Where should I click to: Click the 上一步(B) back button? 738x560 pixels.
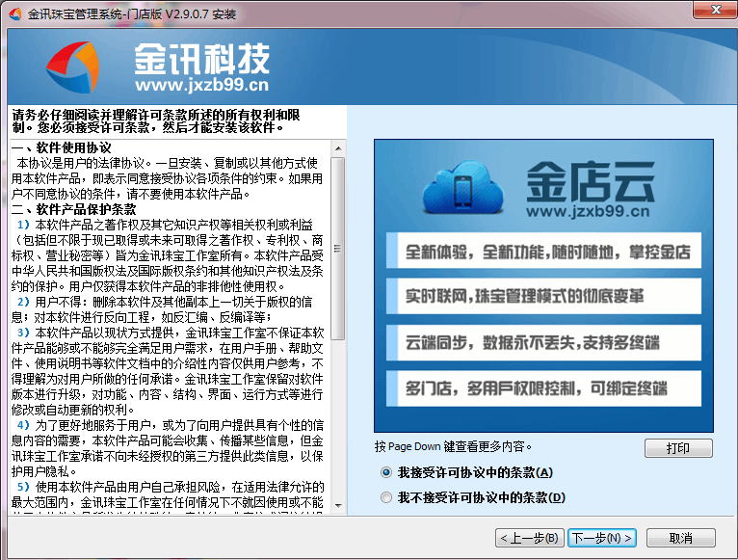coord(530,538)
